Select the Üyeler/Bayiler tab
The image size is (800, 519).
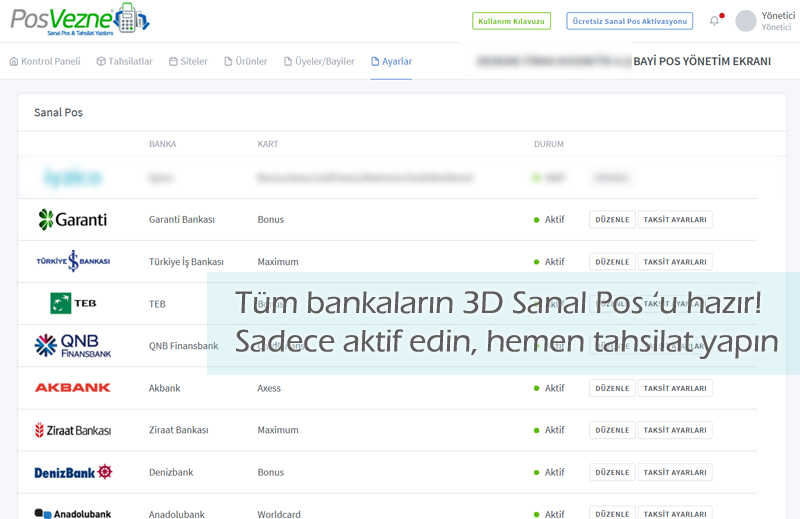point(319,61)
